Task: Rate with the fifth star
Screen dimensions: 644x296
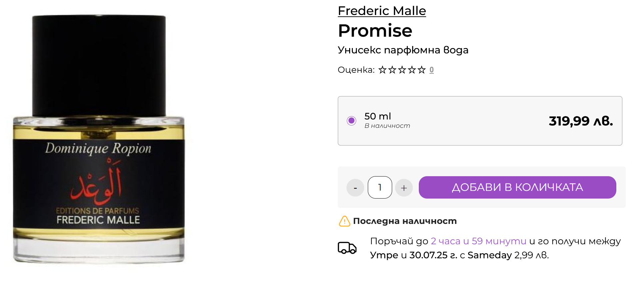Action: (422, 70)
